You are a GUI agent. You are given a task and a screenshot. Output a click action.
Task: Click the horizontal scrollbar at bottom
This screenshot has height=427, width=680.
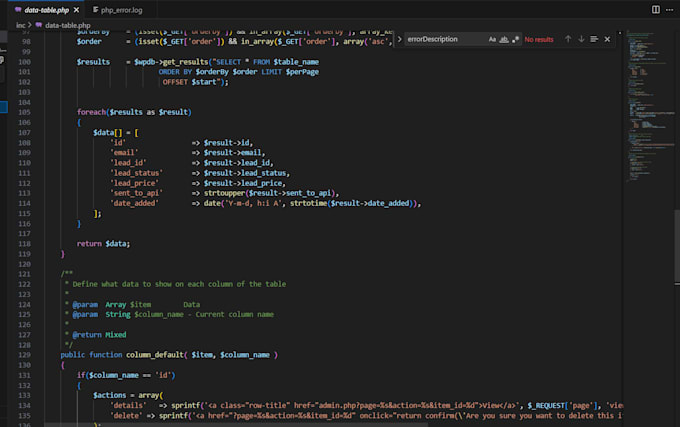(x=236, y=425)
